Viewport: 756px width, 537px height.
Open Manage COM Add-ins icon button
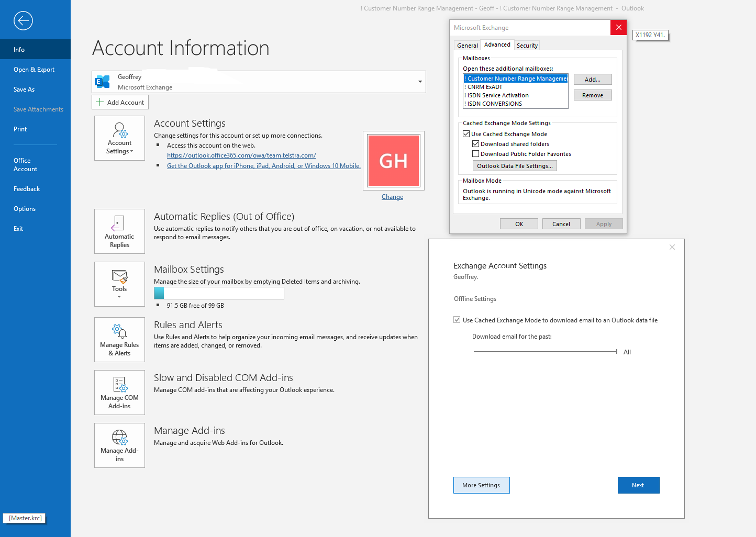pyautogui.click(x=119, y=393)
